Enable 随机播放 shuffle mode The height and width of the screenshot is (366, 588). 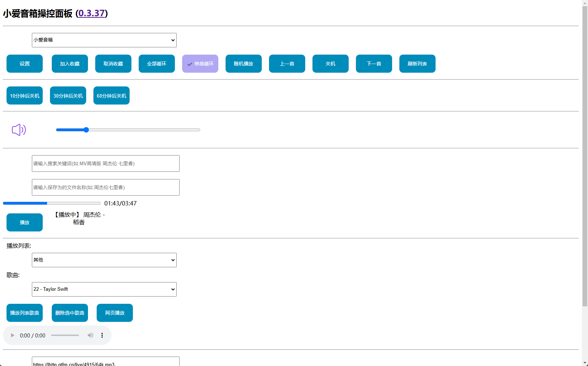pyautogui.click(x=244, y=64)
